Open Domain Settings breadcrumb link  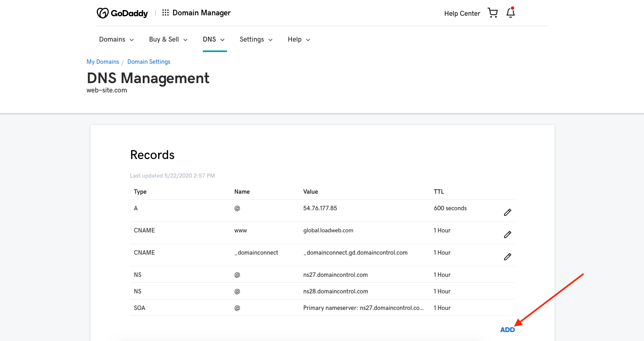149,62
